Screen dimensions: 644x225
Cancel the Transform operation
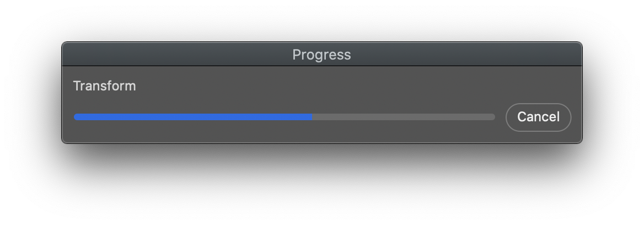coord(538,117)
